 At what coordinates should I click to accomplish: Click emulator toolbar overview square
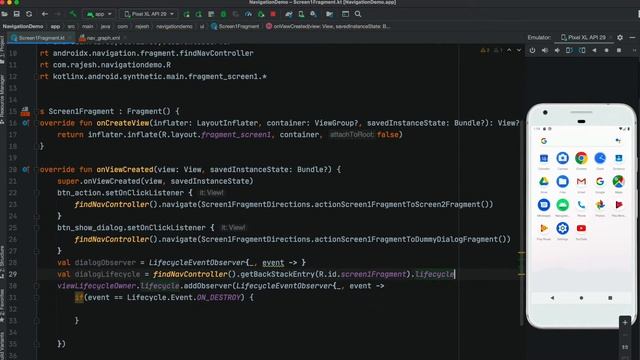pos(619,50)
